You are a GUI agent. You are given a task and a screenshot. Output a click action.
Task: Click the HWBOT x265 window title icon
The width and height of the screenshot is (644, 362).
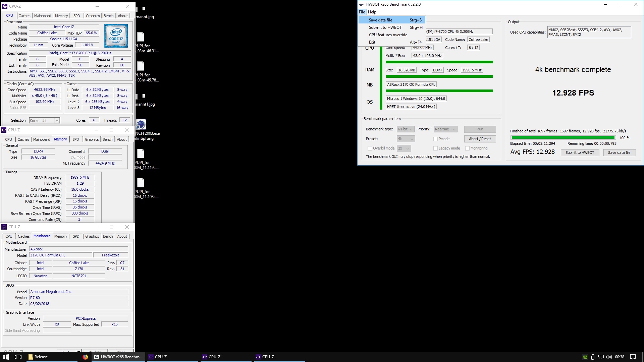[x=361, y=4]
